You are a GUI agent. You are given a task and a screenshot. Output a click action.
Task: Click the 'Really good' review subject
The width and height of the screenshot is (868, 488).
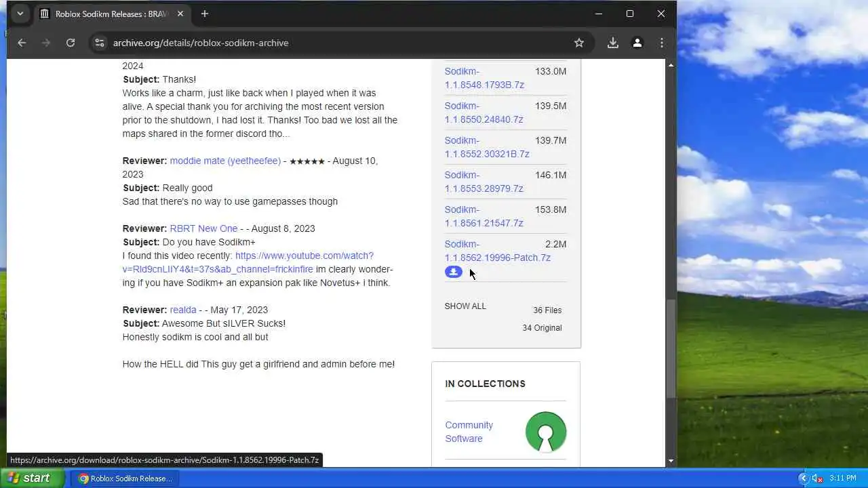(187, 188)
